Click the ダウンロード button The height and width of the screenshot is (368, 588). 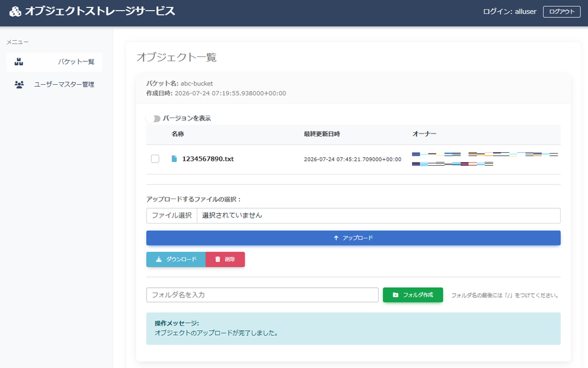click(176, 259)
